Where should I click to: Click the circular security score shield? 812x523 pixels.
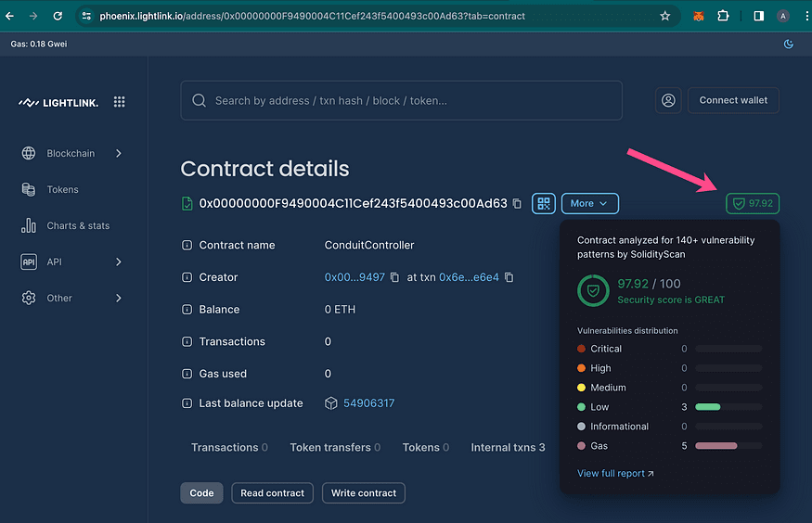(593, 291)
